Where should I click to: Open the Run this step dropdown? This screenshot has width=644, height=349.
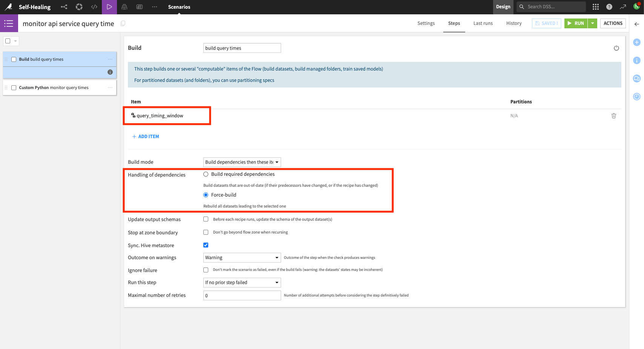242,282
